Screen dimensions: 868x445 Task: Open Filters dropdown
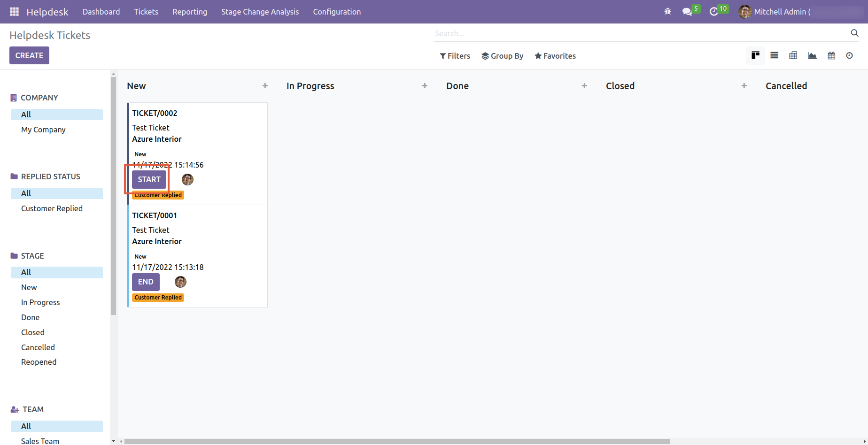click(x=455, y=56)
